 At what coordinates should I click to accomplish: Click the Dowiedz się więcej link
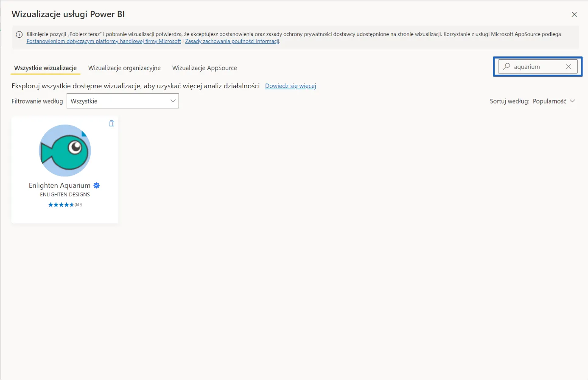tap(291, 86)
